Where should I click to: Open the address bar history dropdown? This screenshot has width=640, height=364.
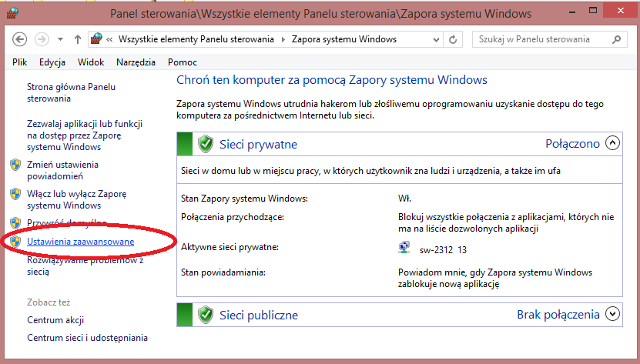point(434,39)
